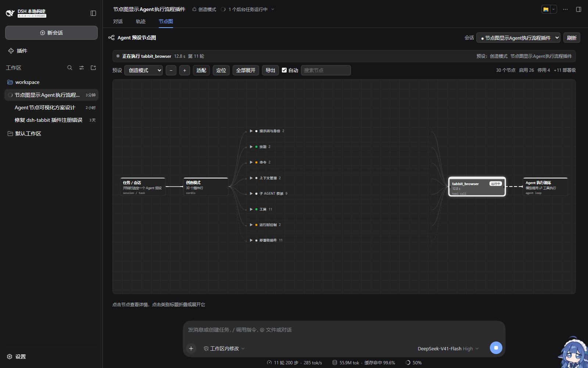Toggle the 自动 checkbox
This screenshot has height=368, width=588.
tap(284, 70)
